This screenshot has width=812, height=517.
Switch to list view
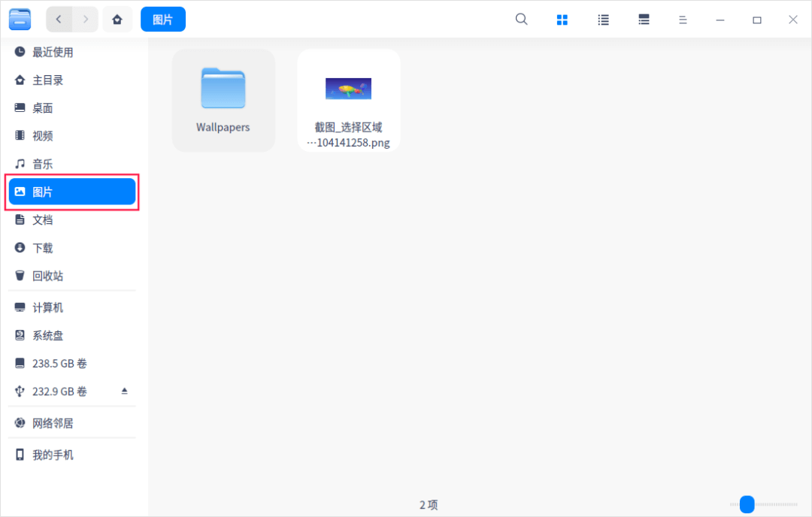(603, 20)
